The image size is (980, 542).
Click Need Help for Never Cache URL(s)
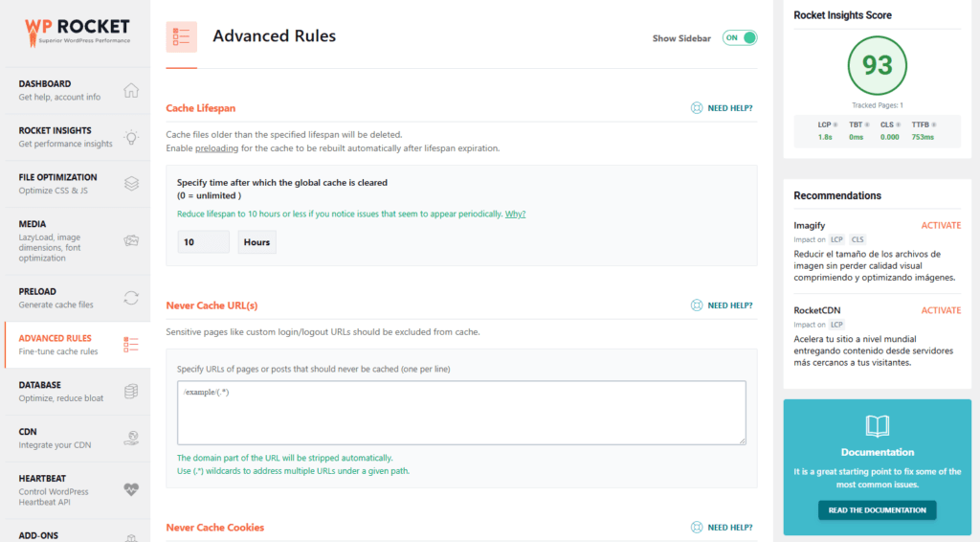click(729, 305)
